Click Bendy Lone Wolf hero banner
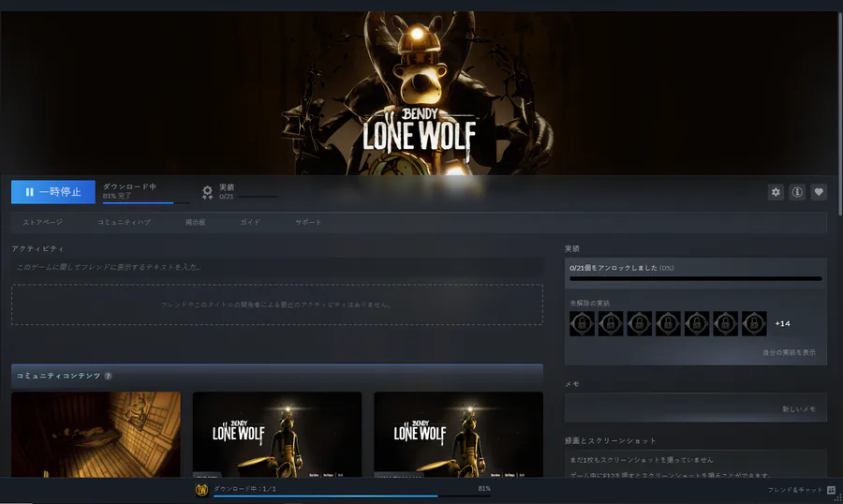Screen dimensions: 843x504 click(420, 93)
